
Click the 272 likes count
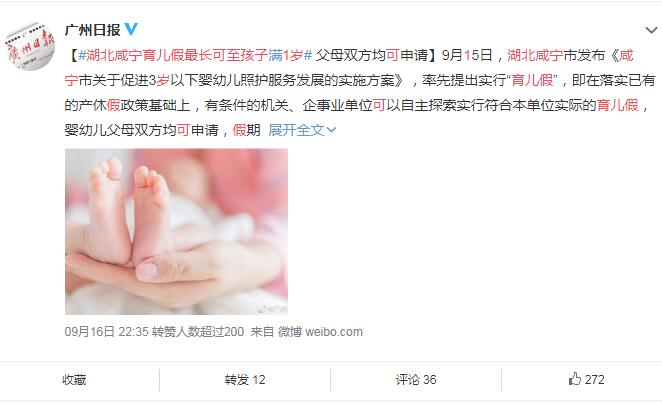(594, 380)
